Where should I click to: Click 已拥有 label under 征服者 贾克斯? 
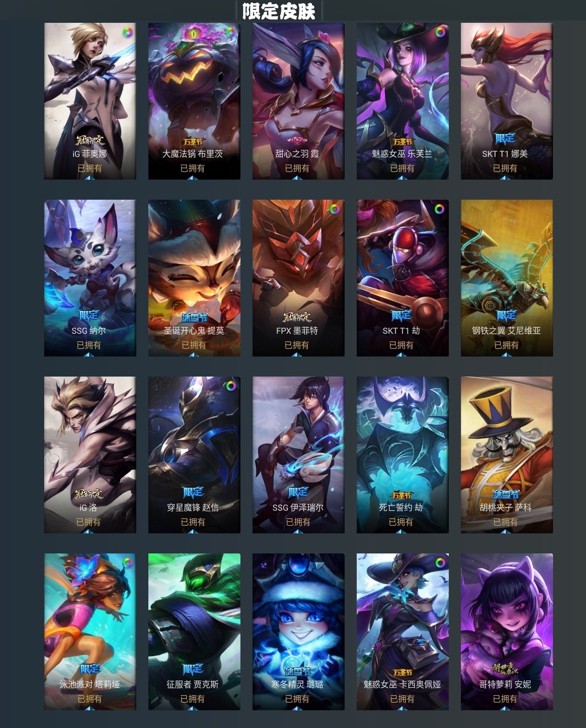click(193, 699)
